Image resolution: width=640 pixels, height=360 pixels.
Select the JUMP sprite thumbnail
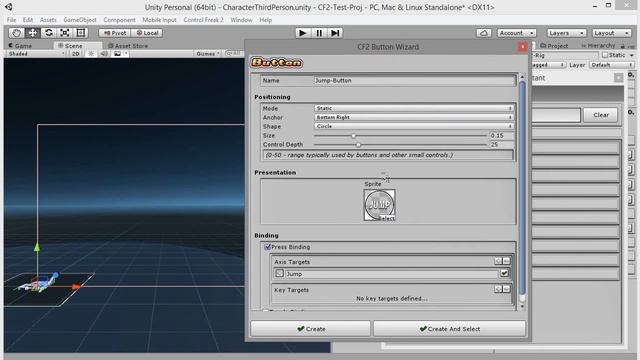[379, 205]
